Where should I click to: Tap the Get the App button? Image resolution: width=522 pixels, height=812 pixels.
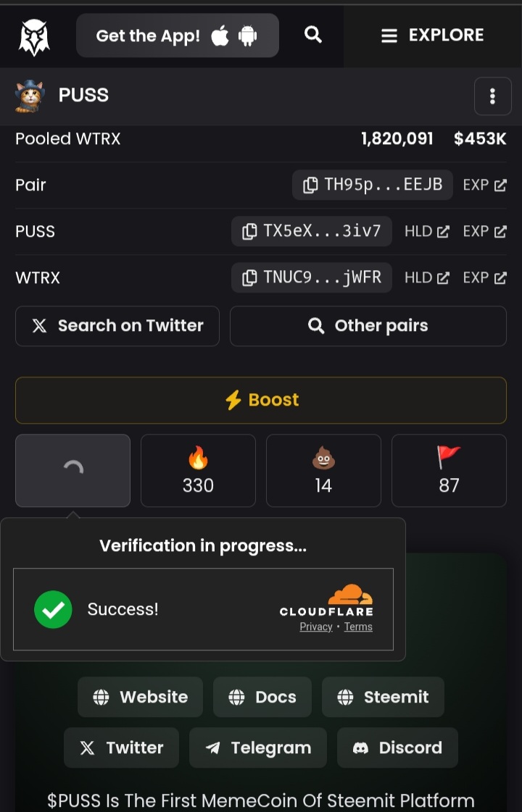click(x=177, y=35)
